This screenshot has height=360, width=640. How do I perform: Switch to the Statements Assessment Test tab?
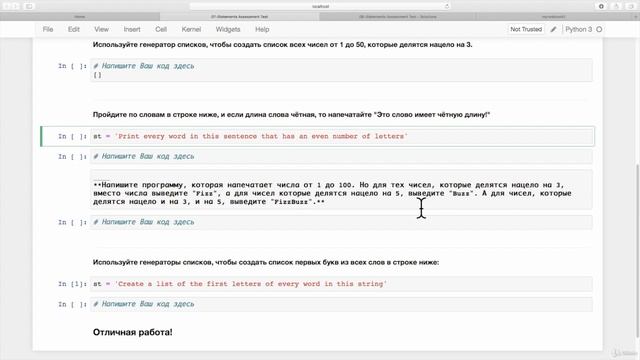tap(240, 17)
